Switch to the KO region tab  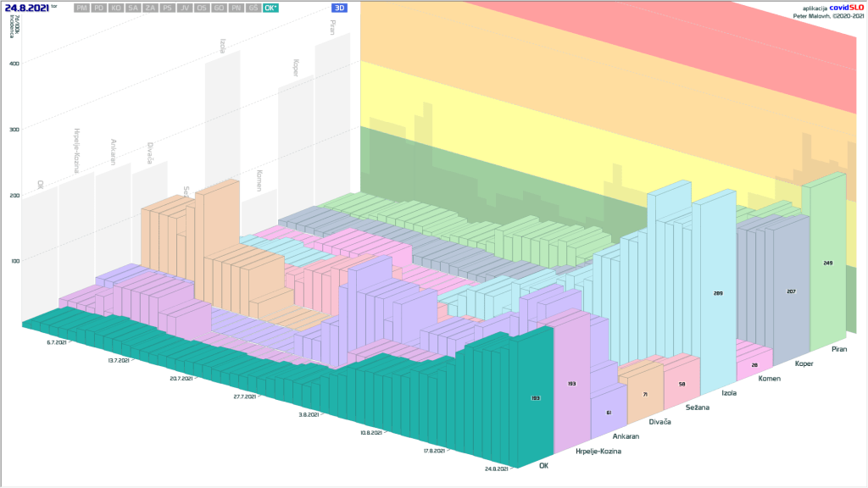click(116, 8)
